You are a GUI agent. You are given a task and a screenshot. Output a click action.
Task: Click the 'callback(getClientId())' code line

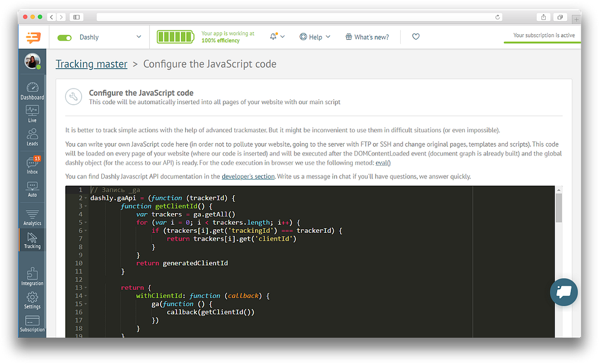pyautogui.click(x=210, y=312)
